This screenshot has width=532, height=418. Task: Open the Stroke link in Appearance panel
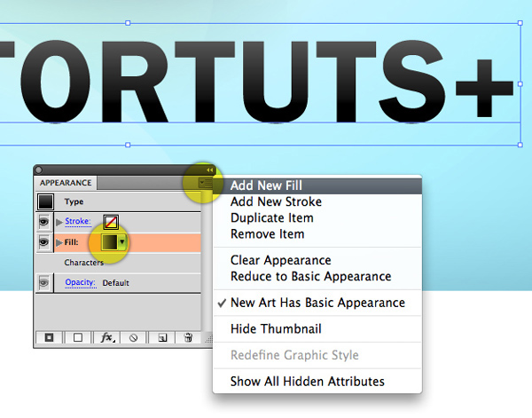pyautogui.click(x=78, y=221)
